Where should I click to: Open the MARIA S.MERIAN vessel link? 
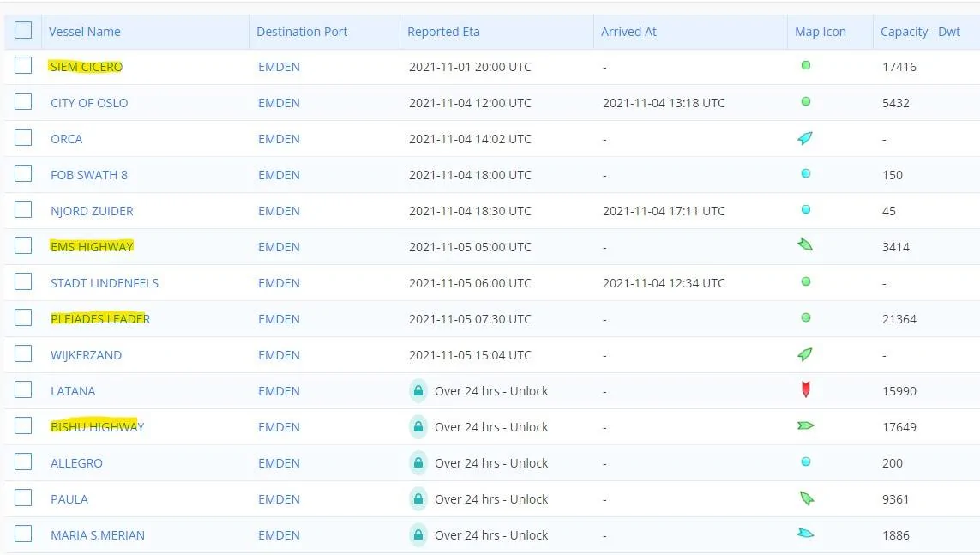pyautogui.click(x=98, y=535)
